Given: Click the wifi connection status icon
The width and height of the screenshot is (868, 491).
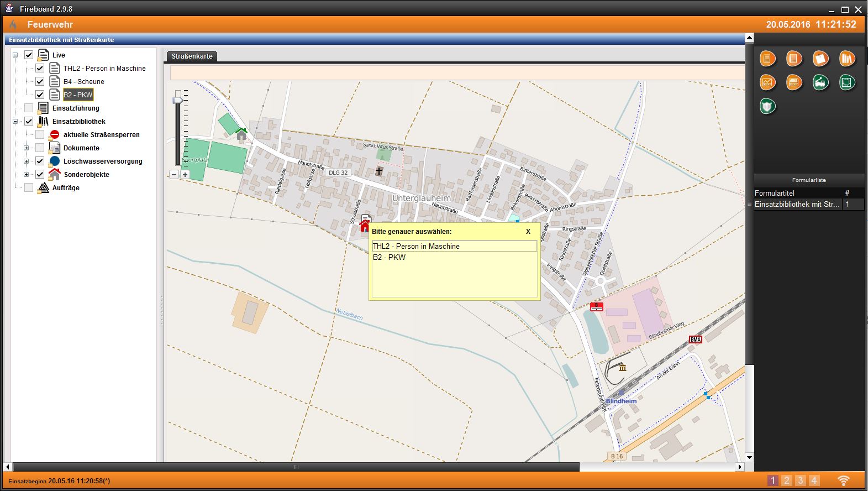Looking at the screenshot, I should click(x=843, y=480).
